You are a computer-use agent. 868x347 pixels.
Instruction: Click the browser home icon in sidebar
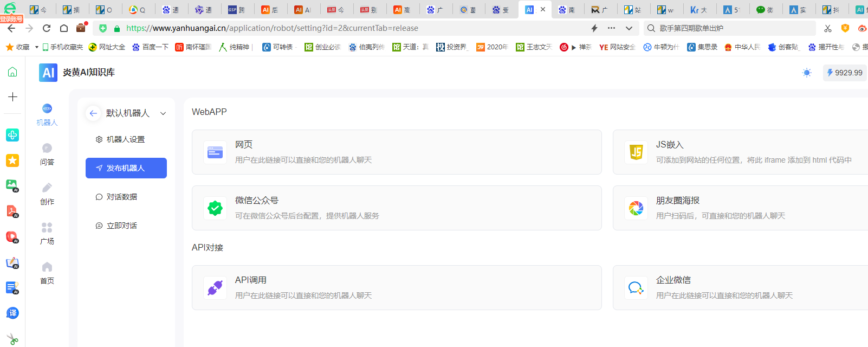click(x=12, y=72)
